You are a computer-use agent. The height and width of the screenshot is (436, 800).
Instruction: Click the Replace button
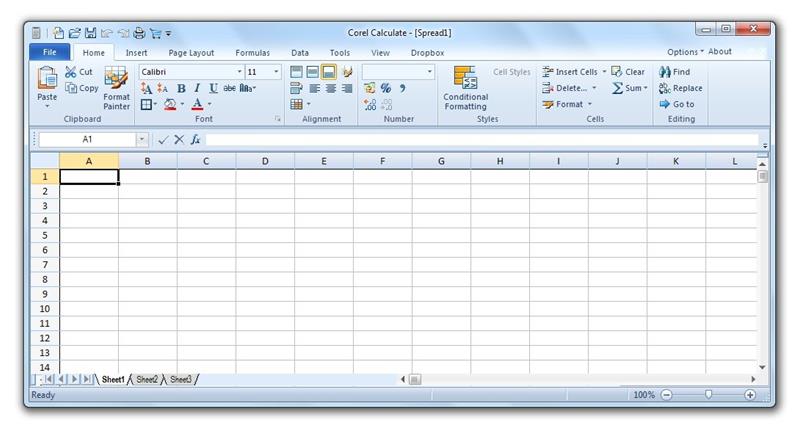(680, 88)
